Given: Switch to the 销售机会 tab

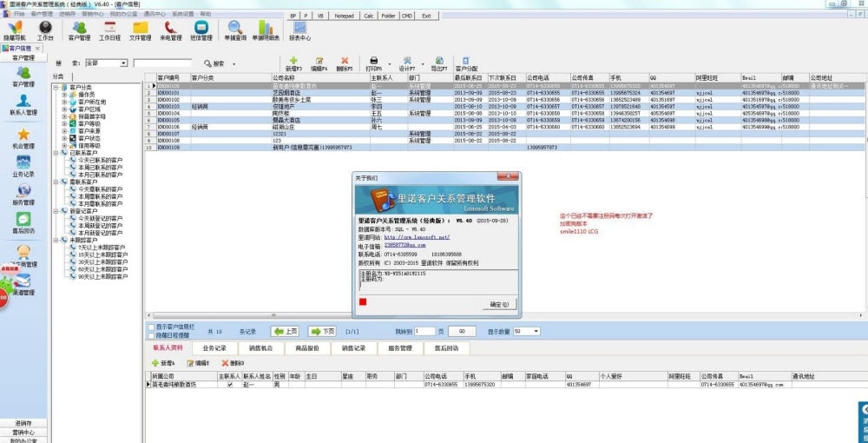Looking at the screenshot, I should (260, 348).
